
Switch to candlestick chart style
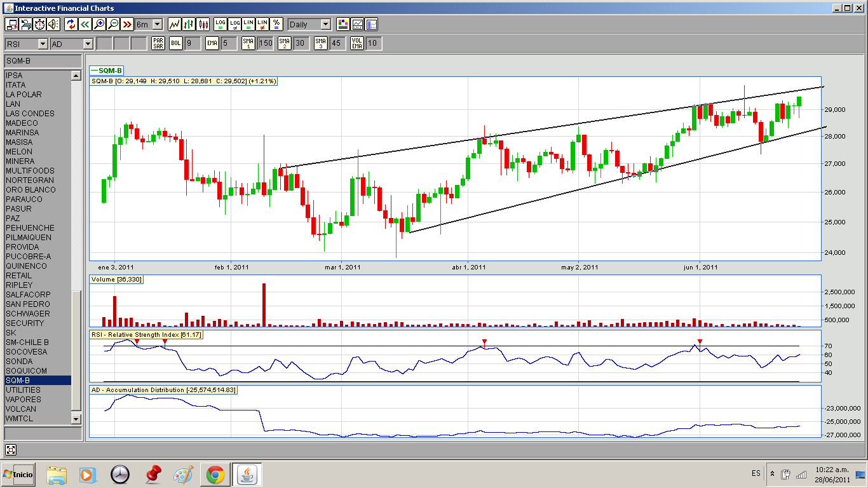pos(203,24)
